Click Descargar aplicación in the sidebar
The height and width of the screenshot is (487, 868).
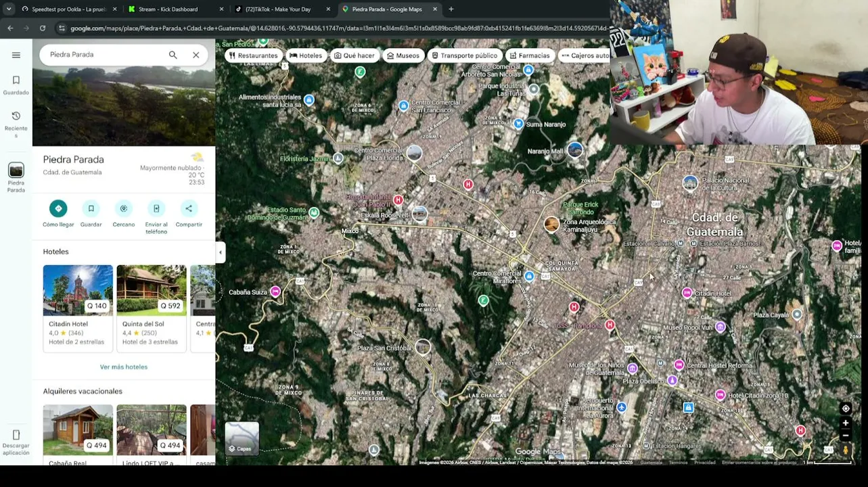(16, 442)
